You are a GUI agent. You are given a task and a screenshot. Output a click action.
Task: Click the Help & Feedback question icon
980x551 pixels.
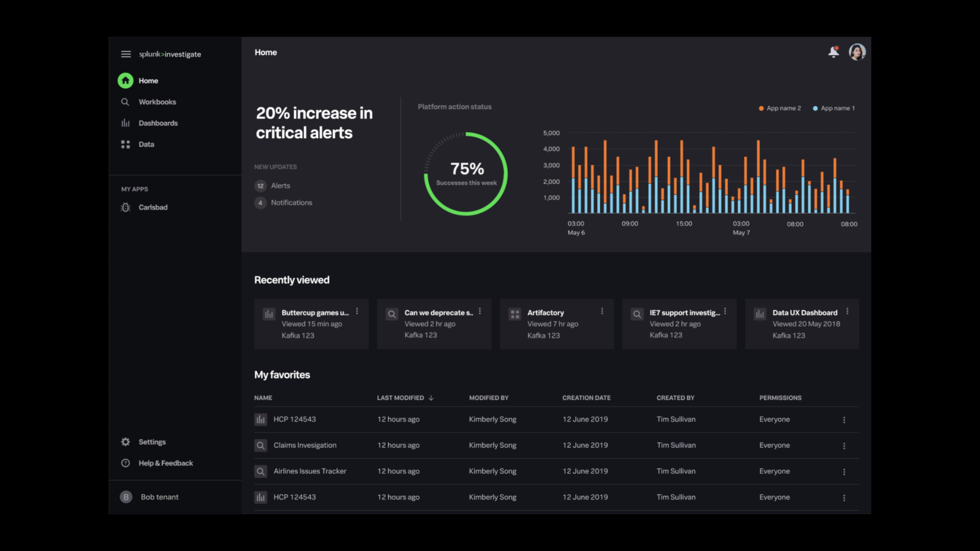click(125, 463)
